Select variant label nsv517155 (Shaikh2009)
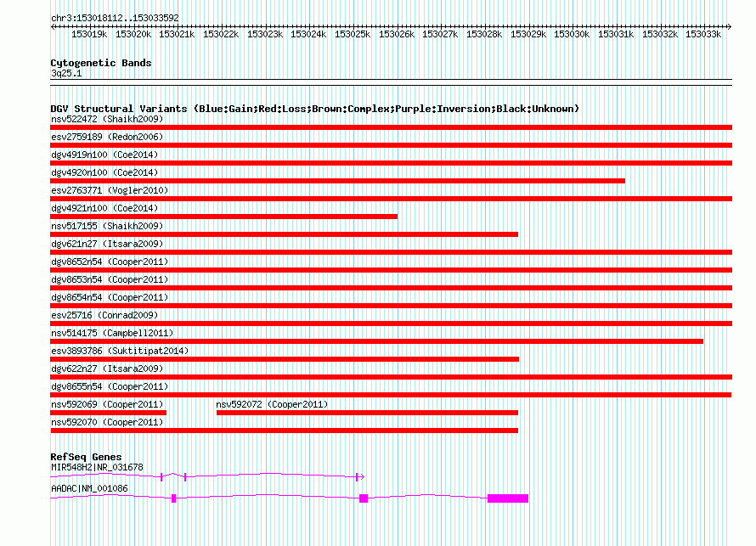Image resolution: width=756 pixels, height=546 pixels. 107,226
